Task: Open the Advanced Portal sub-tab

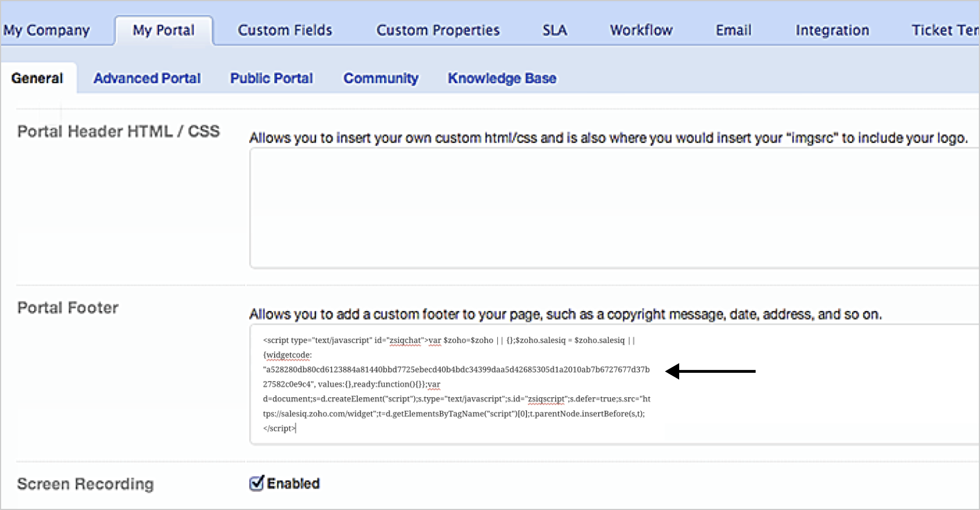Action: [147, 78]
